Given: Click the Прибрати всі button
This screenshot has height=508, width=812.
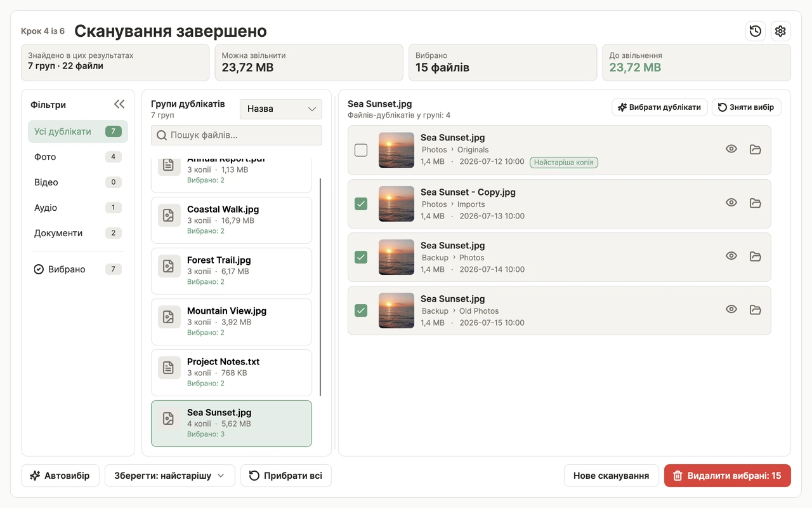Looking at the screenshot, I should point(286,476).
